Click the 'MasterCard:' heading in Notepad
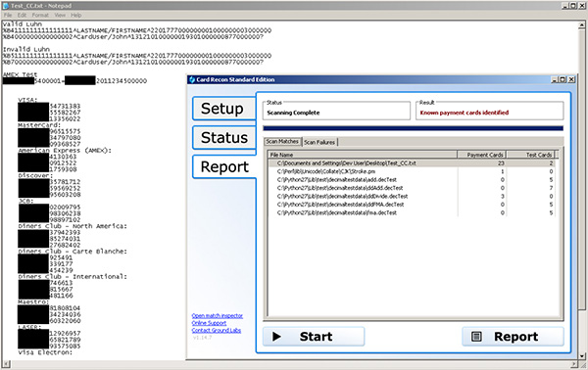 39,125
